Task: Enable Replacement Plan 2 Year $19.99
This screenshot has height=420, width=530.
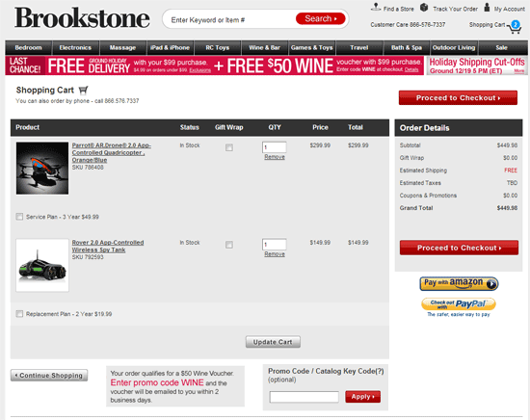Action: pyautogui.click(x=19, y=314)
